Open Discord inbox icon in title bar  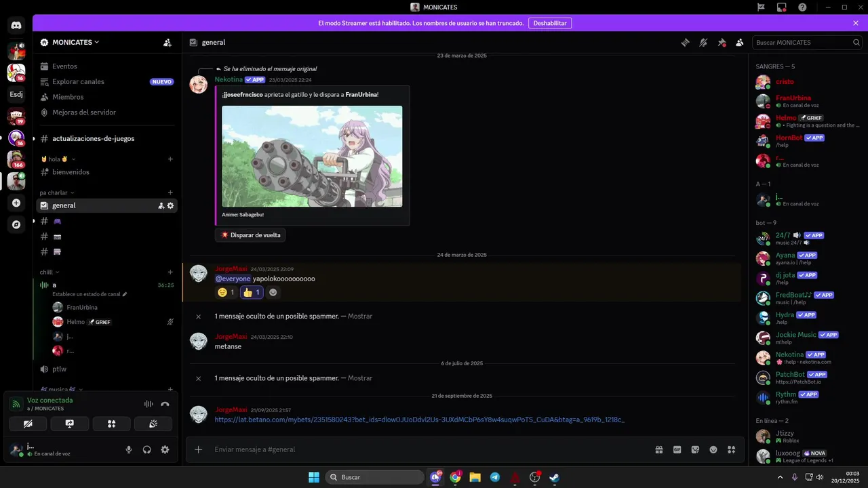pos(781,7)
